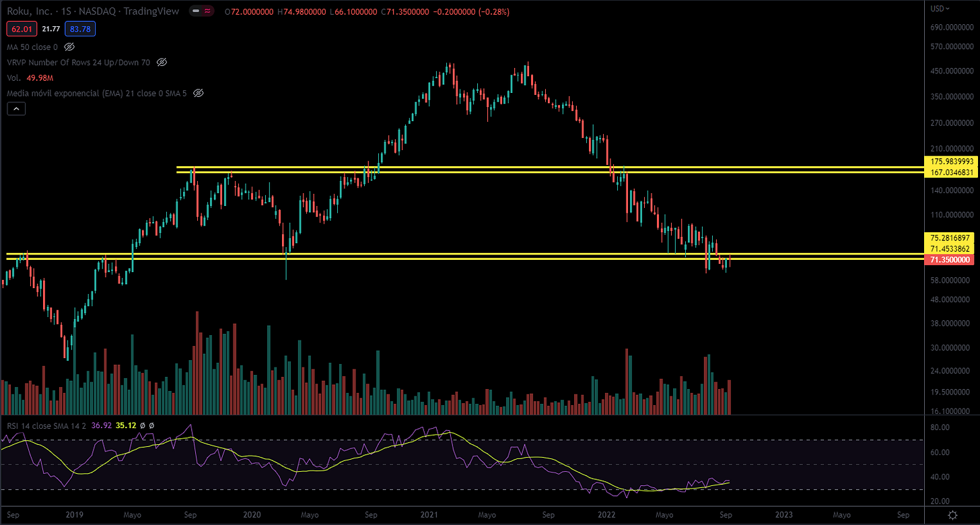
Task: Click the 2019 label on the time axis
Action: pyautogui.click(x=75, y=514)
